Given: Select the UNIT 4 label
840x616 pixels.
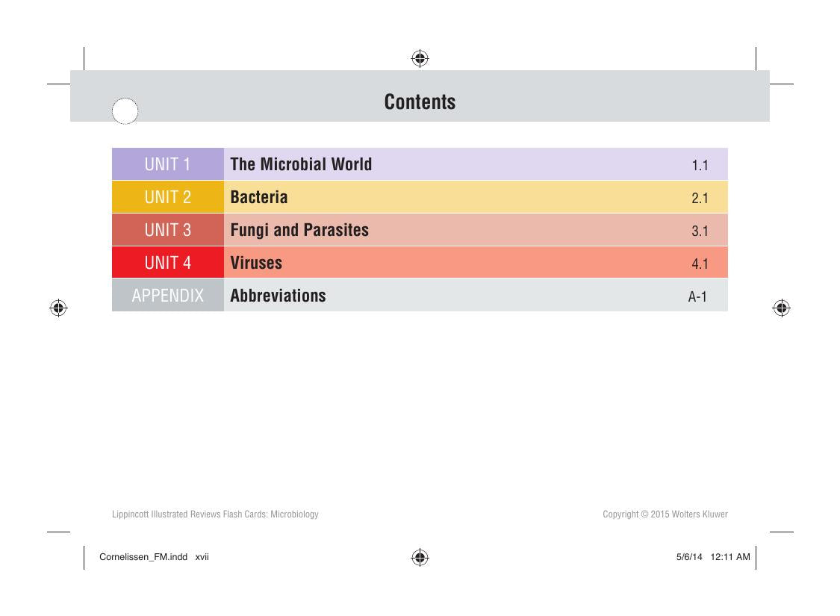Looking at the screenshot, I should tap(168, 263).
